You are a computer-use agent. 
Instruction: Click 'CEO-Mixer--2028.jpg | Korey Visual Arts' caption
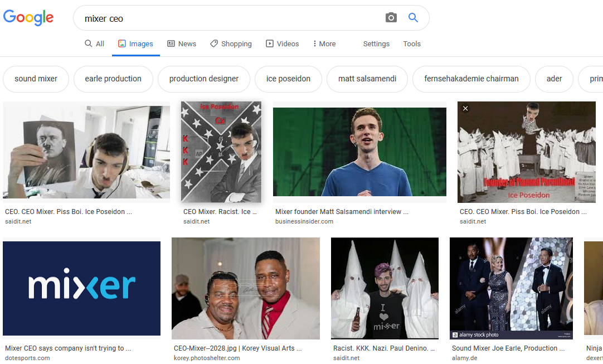(x=237, y=348)
